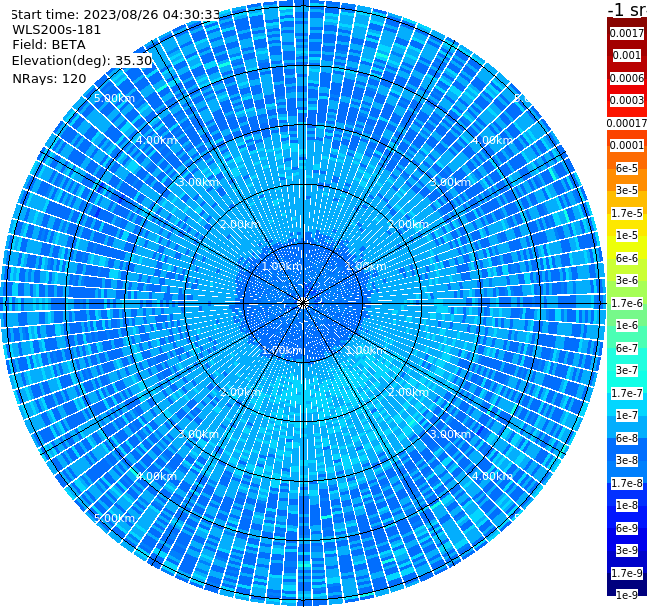Click the 3e-5 colorbar value
The height and width of the screenshot is (607, 647).
click(x=627, y=190)
